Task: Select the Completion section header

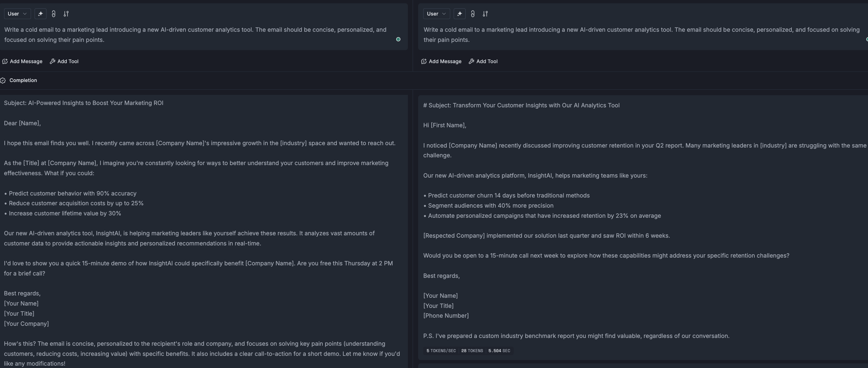Action: (x=23, y=80)
